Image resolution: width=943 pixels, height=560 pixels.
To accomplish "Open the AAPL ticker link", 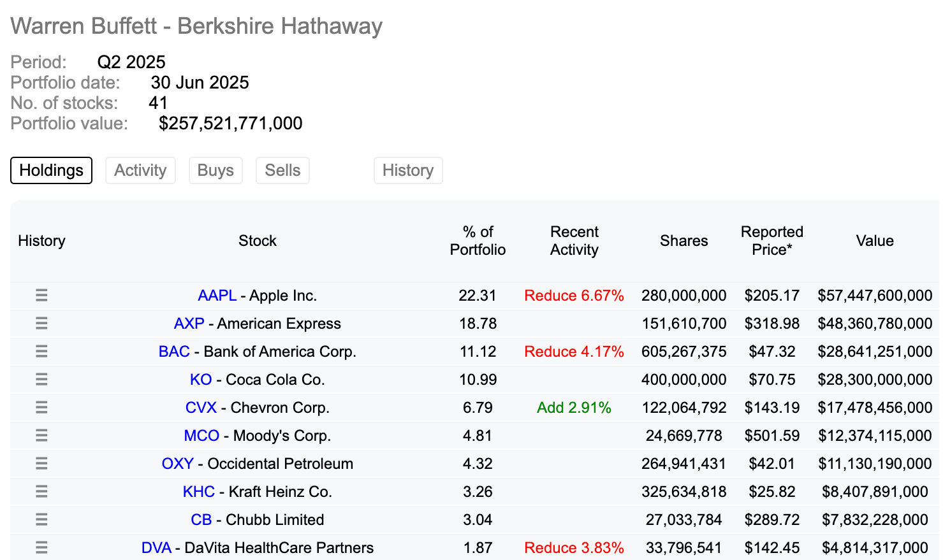I will point(217,296).
